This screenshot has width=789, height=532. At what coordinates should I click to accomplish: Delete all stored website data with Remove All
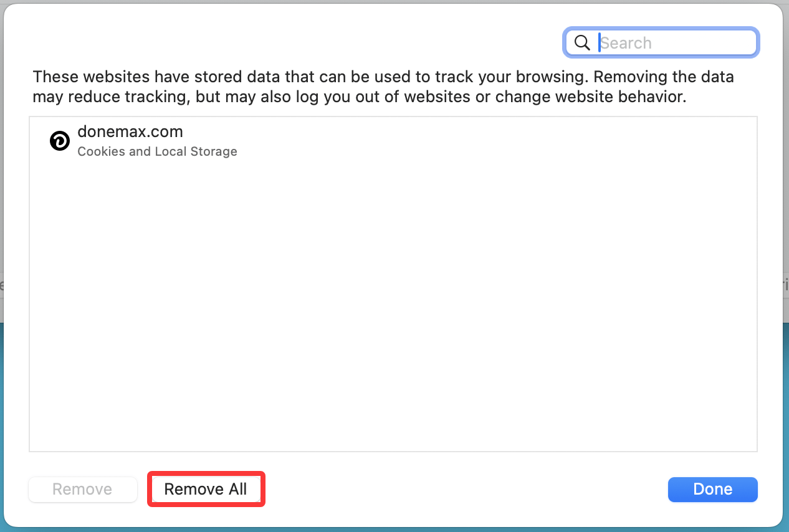pyautogui.click(x=206, y=490)
